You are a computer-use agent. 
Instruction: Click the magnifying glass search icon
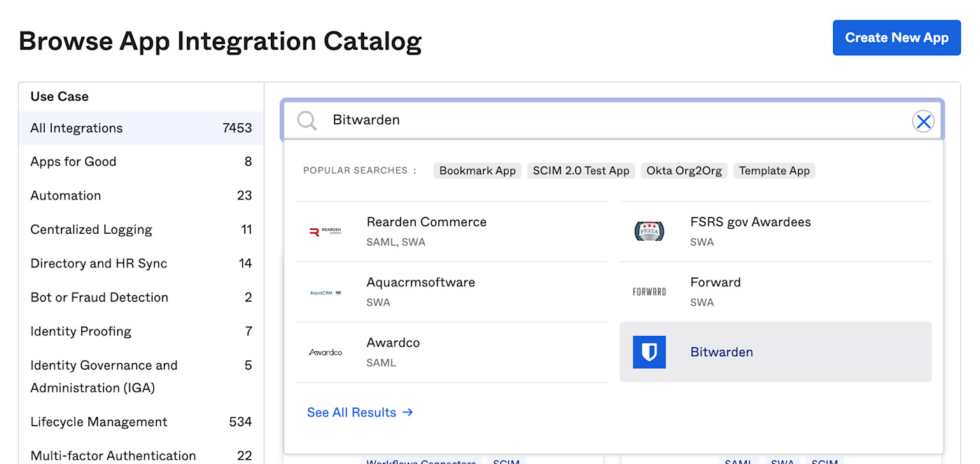(x=306, y=120)
